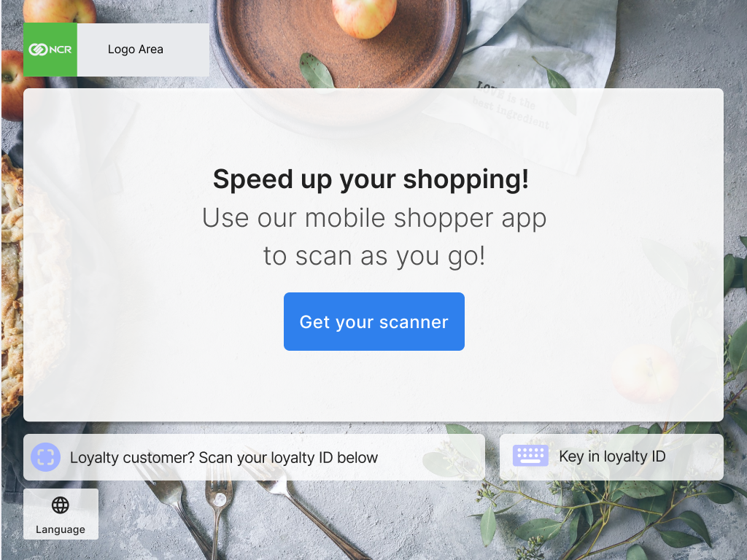
Task: Click the Speed up your shopping headline
Action: (x=371, y=179)
